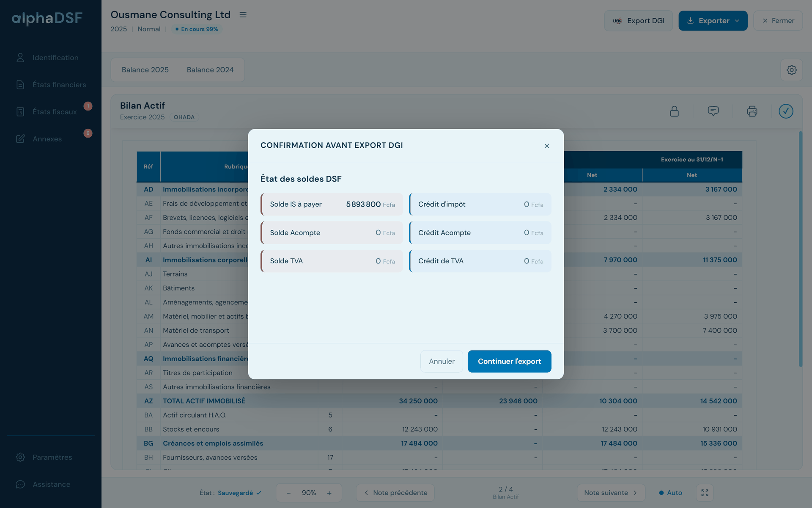Click the printer icon for Bilan Actif
This screenshot has width=812, height=508.
coord(752,111)
